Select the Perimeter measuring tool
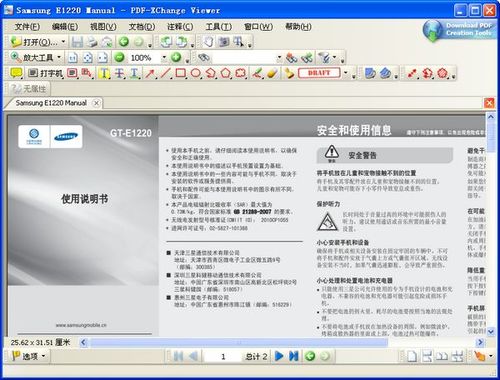500x380 pixels. pos(427,73)
